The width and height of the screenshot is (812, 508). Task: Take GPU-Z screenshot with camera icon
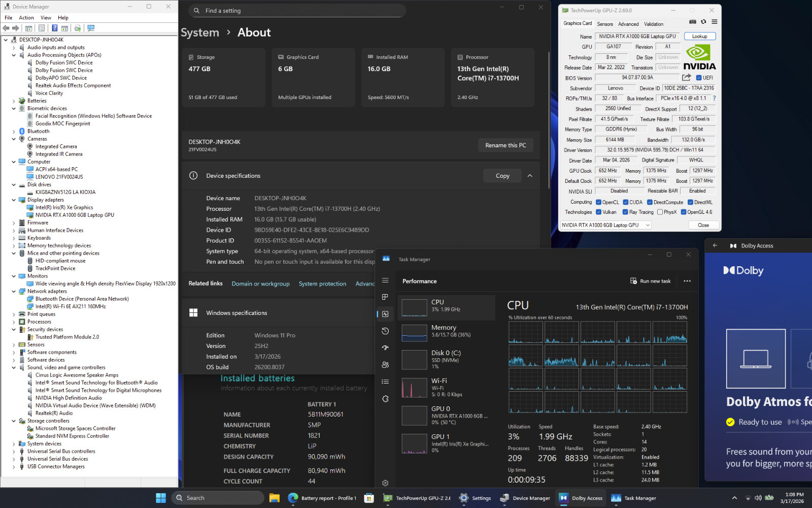(693, 22)
